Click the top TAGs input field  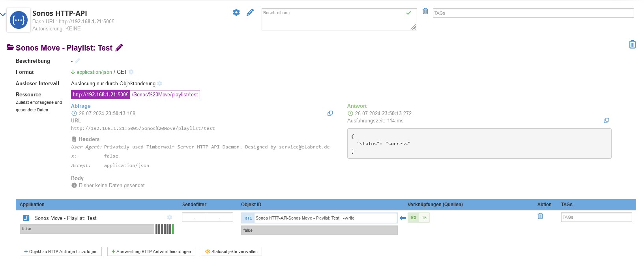tap(533, 13)
